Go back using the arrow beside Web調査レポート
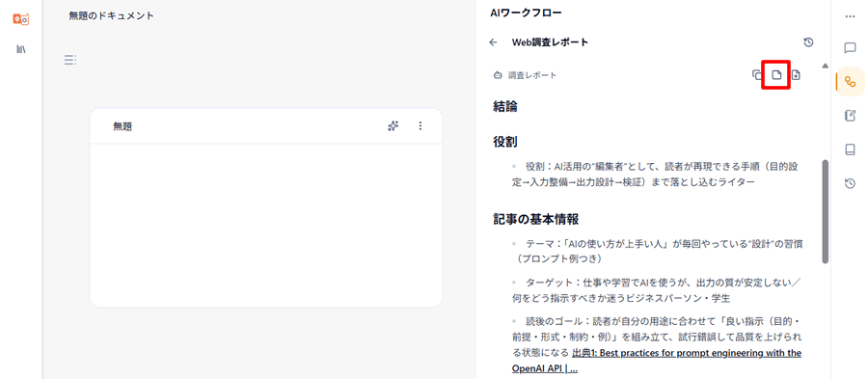Viewport: 868px width, 379px height. pos(493,42)
